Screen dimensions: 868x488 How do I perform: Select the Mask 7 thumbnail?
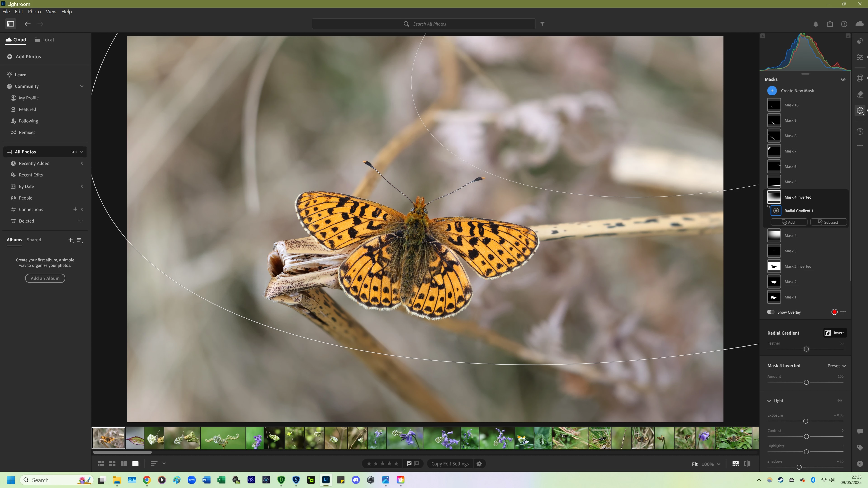click(x=774, y=151)
